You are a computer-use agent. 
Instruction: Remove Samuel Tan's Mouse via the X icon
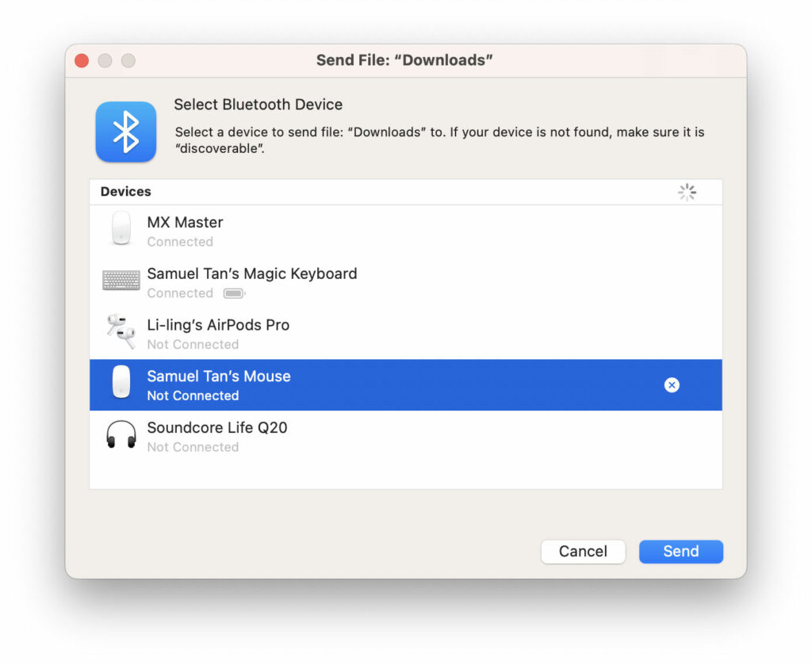[672, 385]
